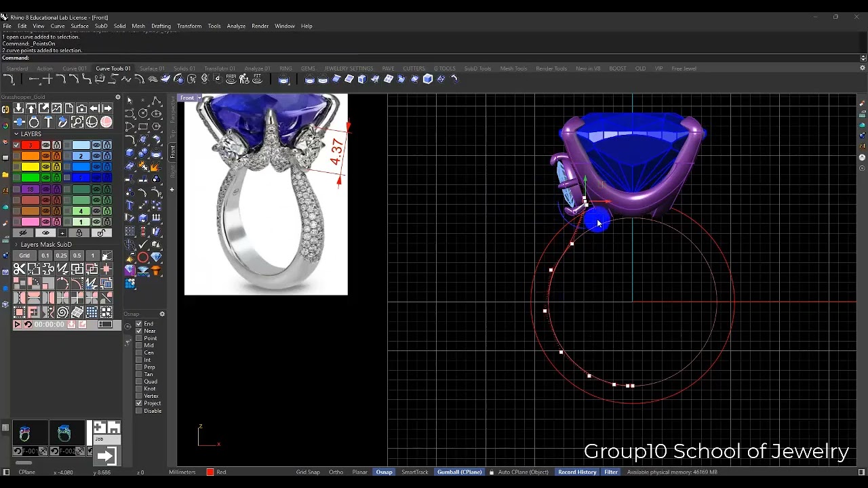Click the light green layer 4 swatch

pyautogui.click(x=81, y=211)
